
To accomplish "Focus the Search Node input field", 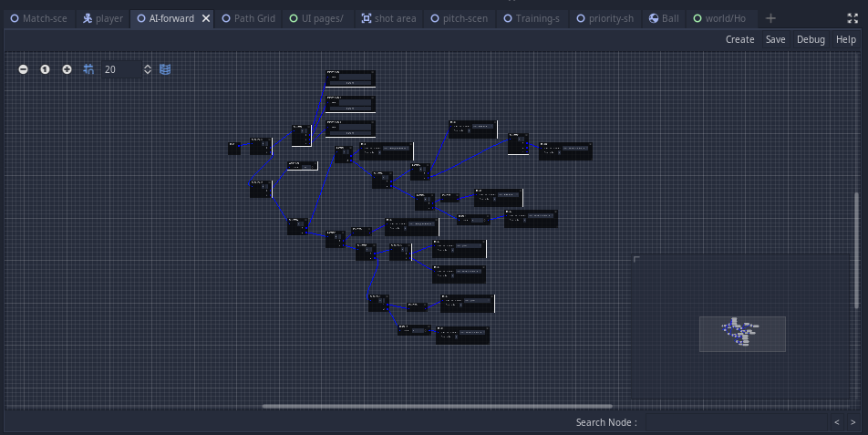I will [x=737, y=422].
